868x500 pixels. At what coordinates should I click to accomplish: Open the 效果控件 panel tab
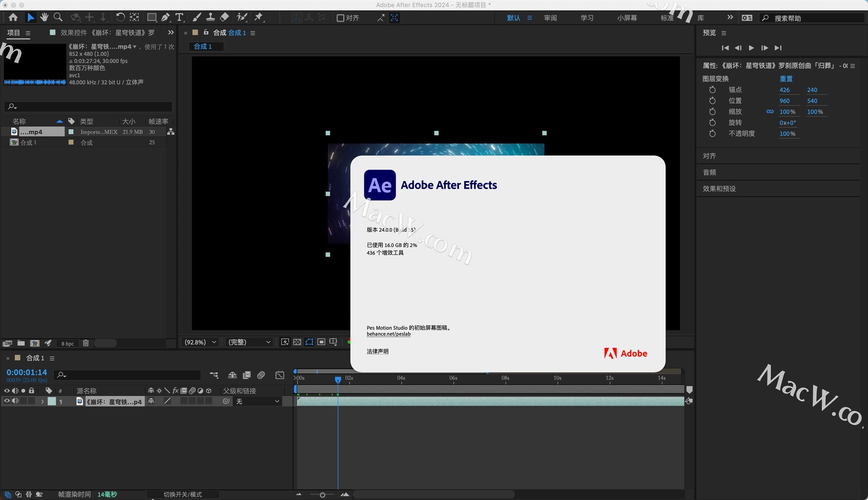[108, 33]
